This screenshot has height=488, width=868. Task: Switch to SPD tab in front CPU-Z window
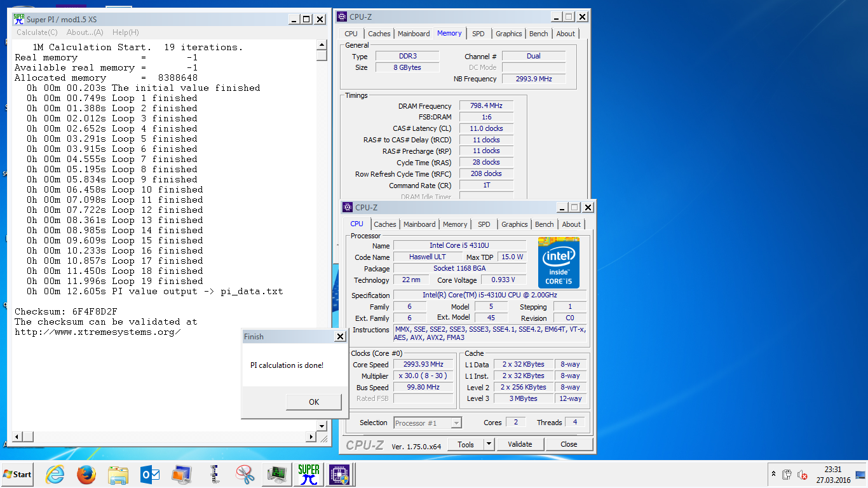pyautogui.click(x=484, y=224)
